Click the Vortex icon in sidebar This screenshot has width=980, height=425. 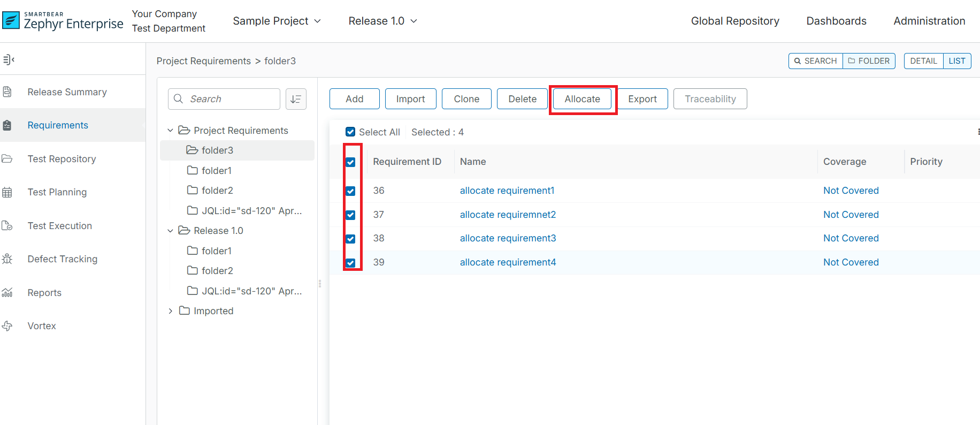pos(7,326)
